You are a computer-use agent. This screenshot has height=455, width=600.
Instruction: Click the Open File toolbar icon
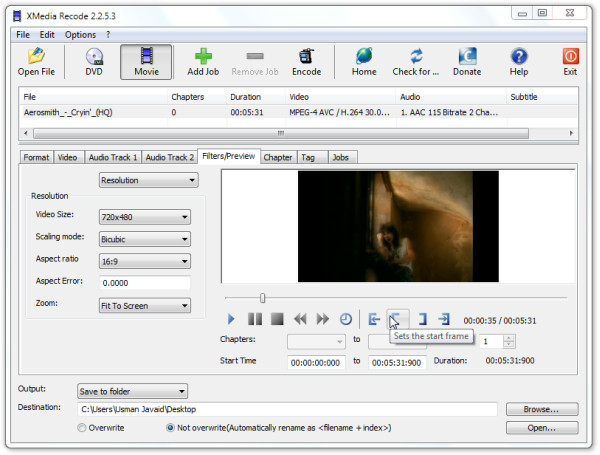coord(36,62)
